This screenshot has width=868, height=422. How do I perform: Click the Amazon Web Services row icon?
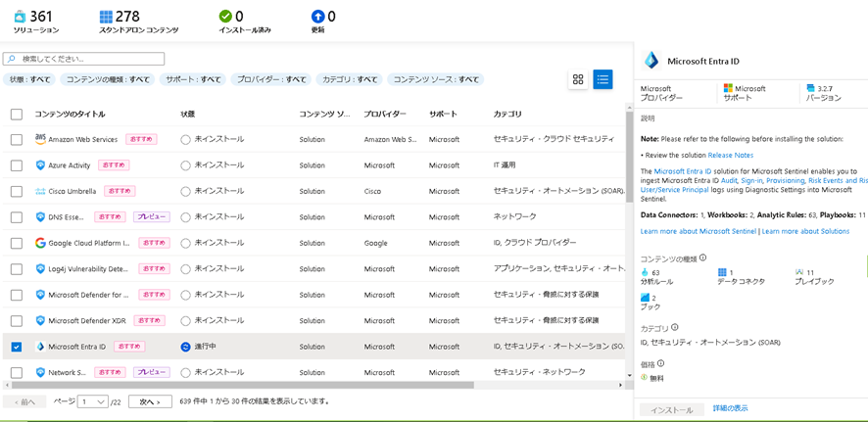click(x=40, y=140)
